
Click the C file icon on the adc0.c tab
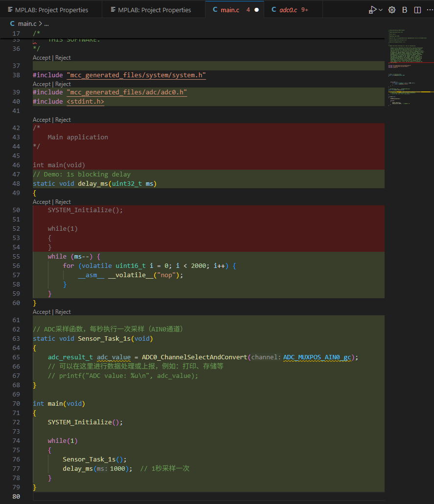[274, 10]
